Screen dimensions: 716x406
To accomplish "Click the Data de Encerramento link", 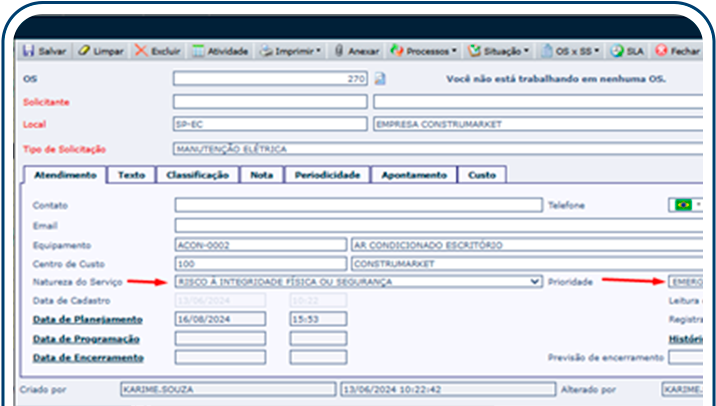I will 86,357.
